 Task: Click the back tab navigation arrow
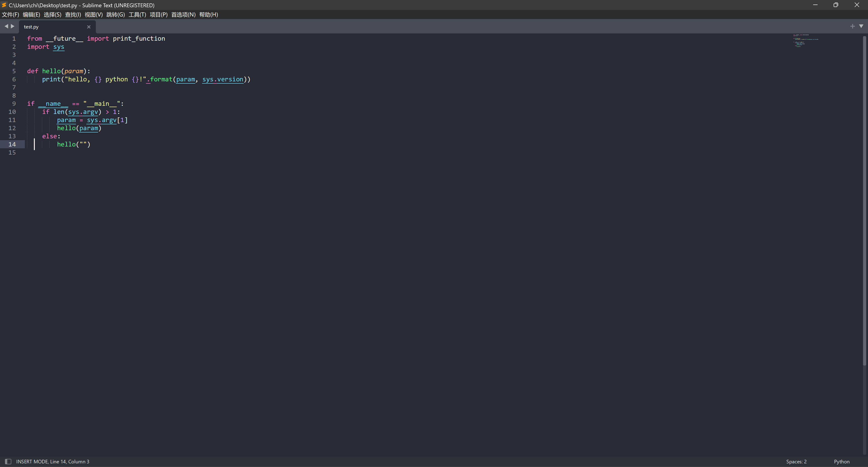[x=6, y=26]
